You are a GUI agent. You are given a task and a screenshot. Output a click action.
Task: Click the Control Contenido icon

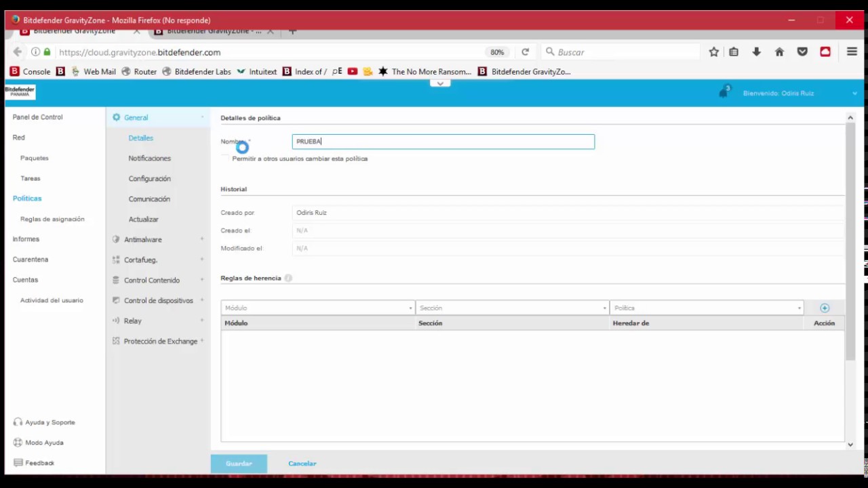click(x=116, y=280)
